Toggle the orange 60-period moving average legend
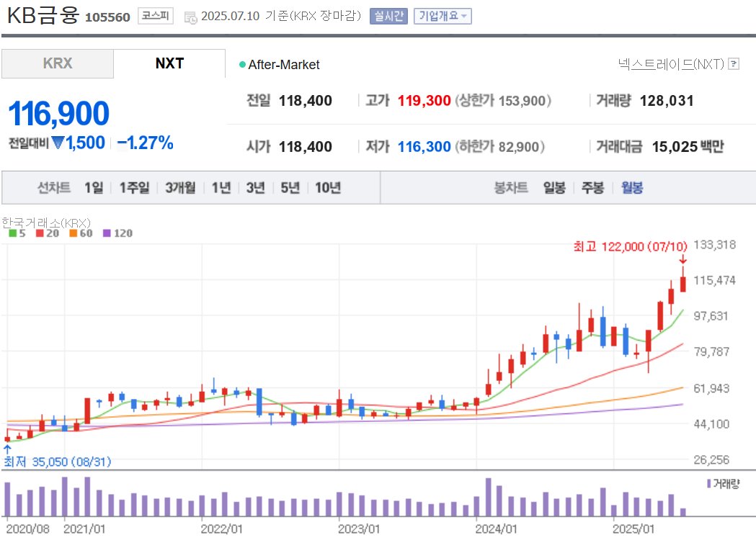This screenshot has height=548, width=756. coord(74,233)
